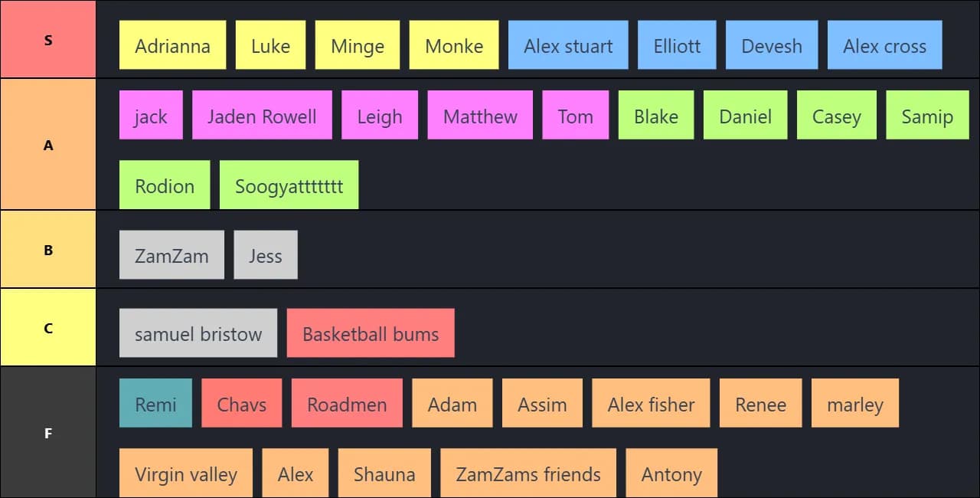This screenshot has height=498, width=980.
Task: Select the A tier label
Action: 48,144
